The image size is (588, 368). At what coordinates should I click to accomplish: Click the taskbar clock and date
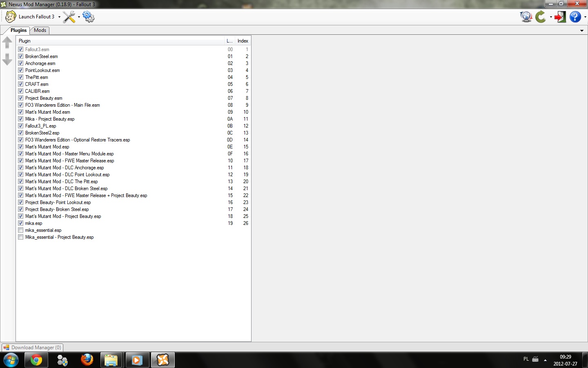pyautogui.click(x=566, y=360)
